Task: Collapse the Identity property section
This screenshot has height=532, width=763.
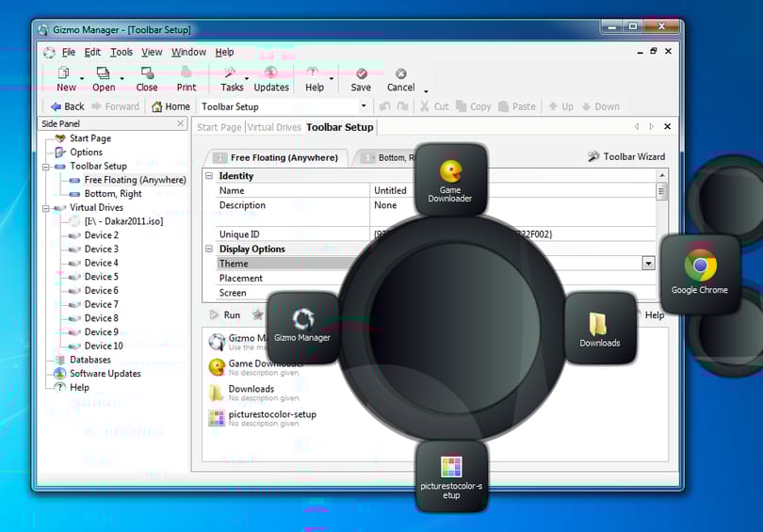Action: [209, 175]
